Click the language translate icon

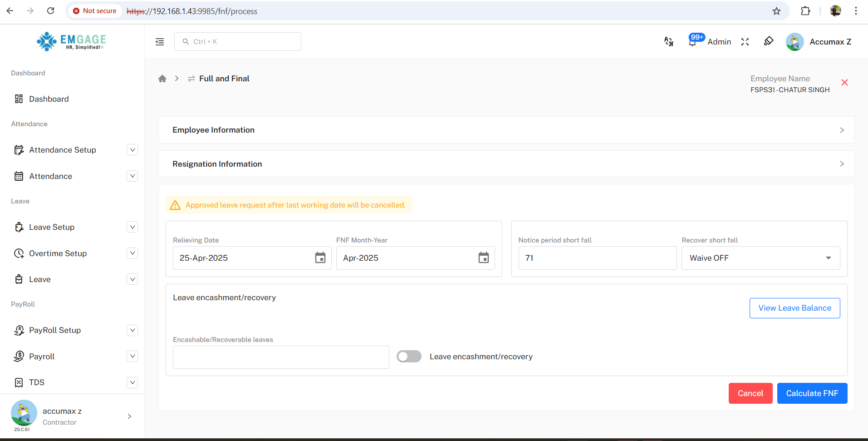point(668,42)
